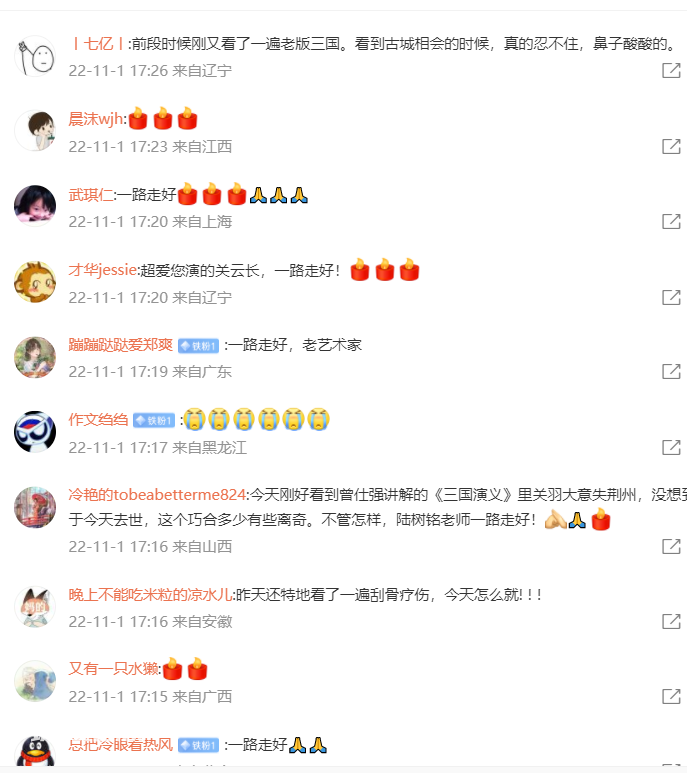687x773 pixels.
Task: Open 丨七亿丨 user profile link
Action: tap(98, 44)
